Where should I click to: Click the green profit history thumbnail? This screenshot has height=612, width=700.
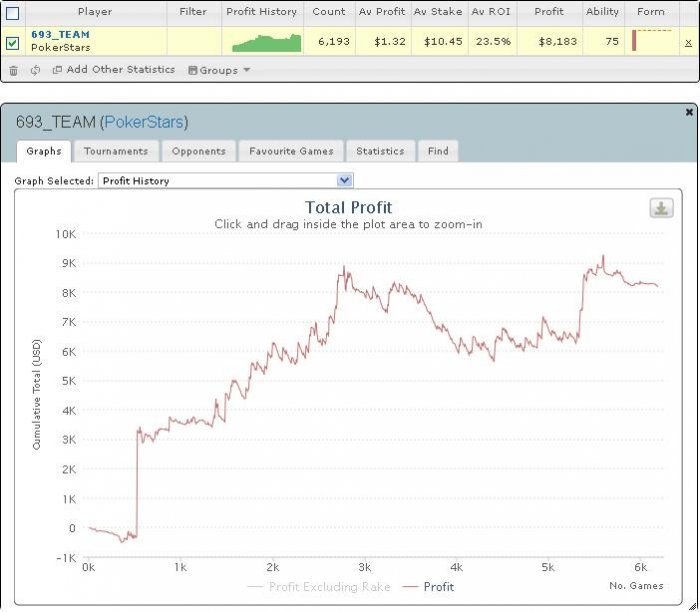tap(267, 43)
